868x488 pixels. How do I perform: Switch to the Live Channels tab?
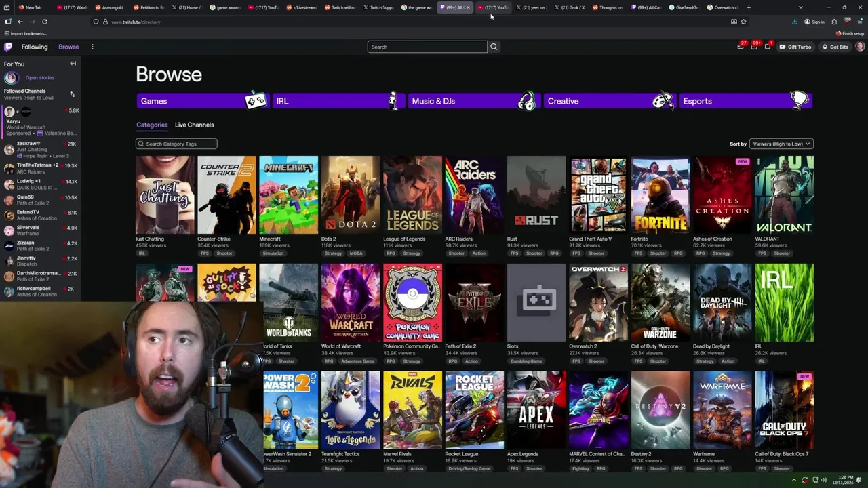(194, 125)
